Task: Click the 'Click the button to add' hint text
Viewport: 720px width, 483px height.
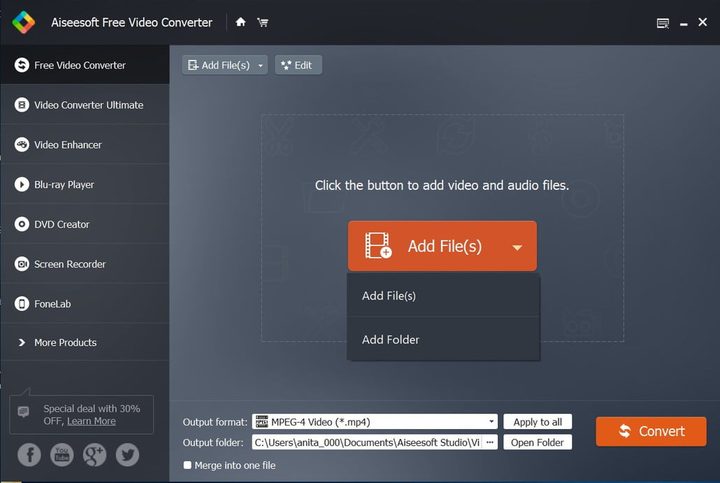Action: click(x=442, y=185)
